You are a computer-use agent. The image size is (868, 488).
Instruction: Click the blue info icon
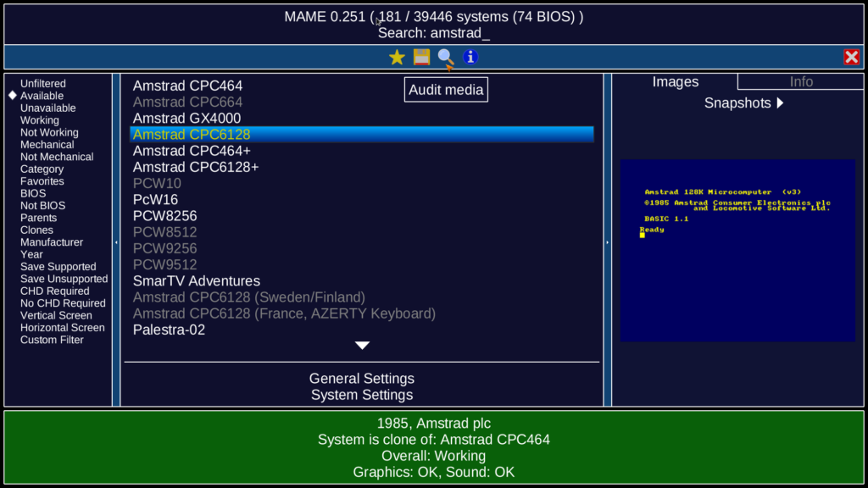(x=470, y=57)
